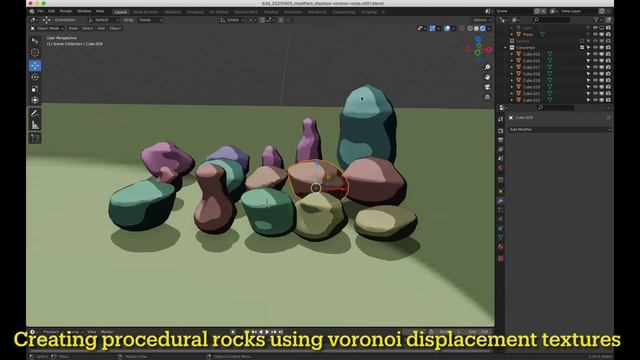The width and height of the screenshot is (640, 360).
Task: Select the Annotate pencil tool
Action: pos(35,113)
